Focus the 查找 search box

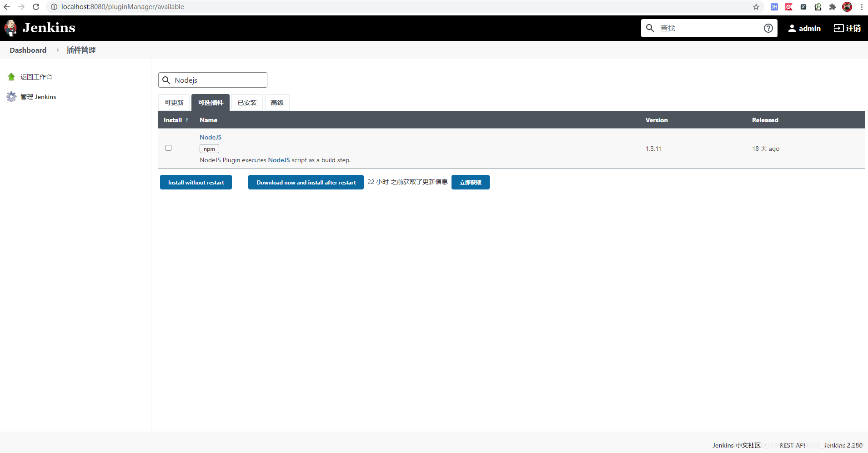tap(709, 28)
